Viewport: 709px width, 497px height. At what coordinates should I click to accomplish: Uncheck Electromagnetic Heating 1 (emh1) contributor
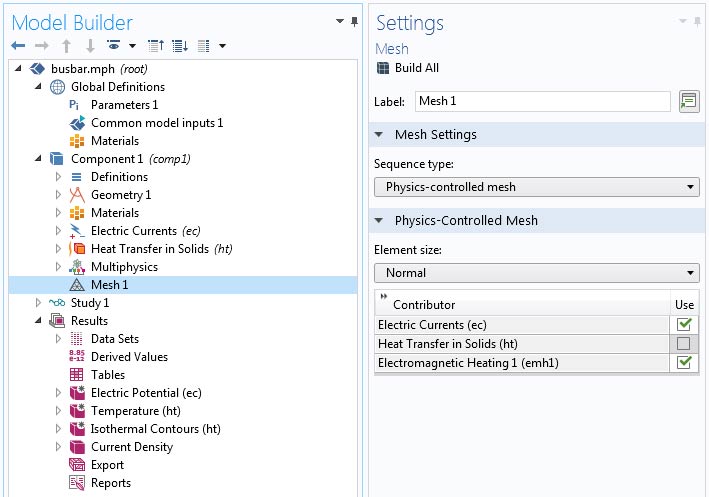pyautogui.click(x=684, y=362)
